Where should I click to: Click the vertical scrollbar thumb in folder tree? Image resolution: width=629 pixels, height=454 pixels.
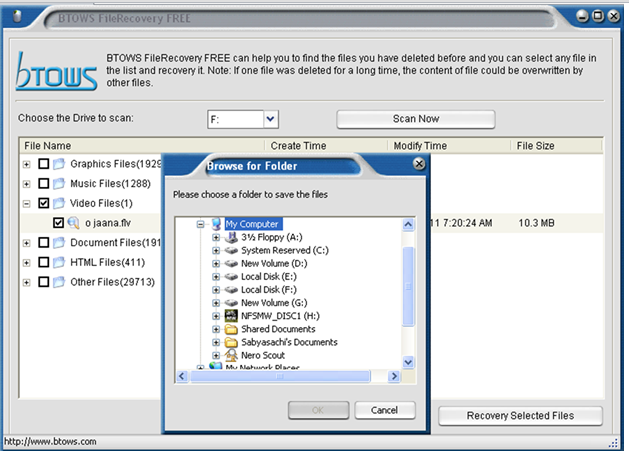[408, 286]
